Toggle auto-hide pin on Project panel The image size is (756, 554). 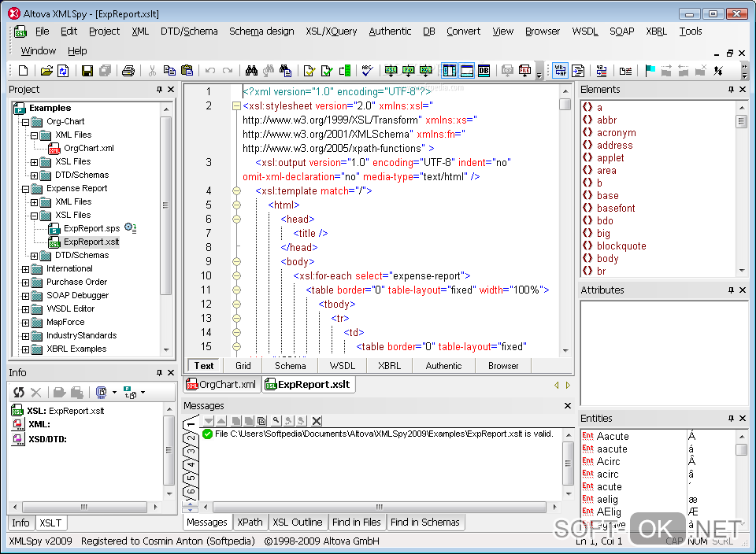159,90
